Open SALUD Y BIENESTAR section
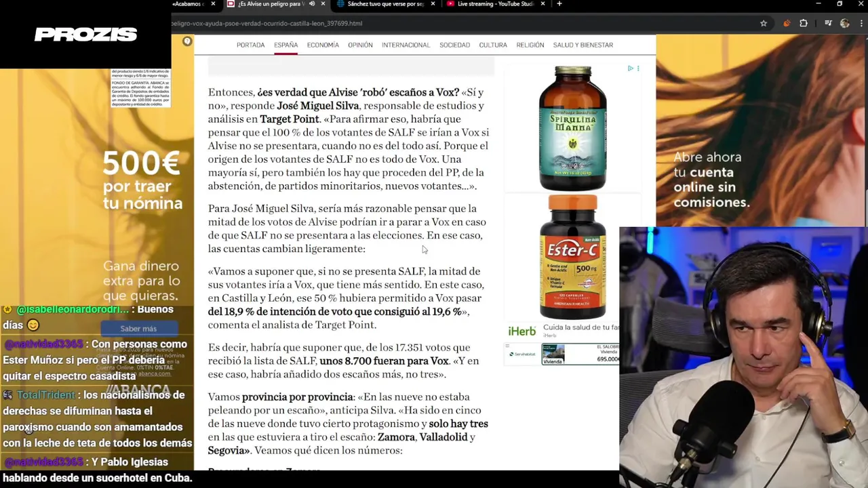Viewport: 868px width, 488px height. click(x=583, y=45)
